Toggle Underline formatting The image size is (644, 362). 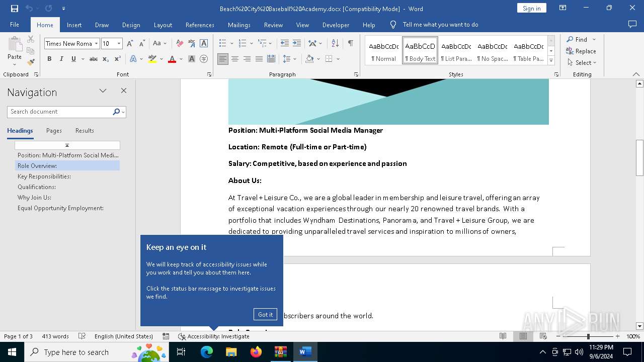tap(73, 59)
